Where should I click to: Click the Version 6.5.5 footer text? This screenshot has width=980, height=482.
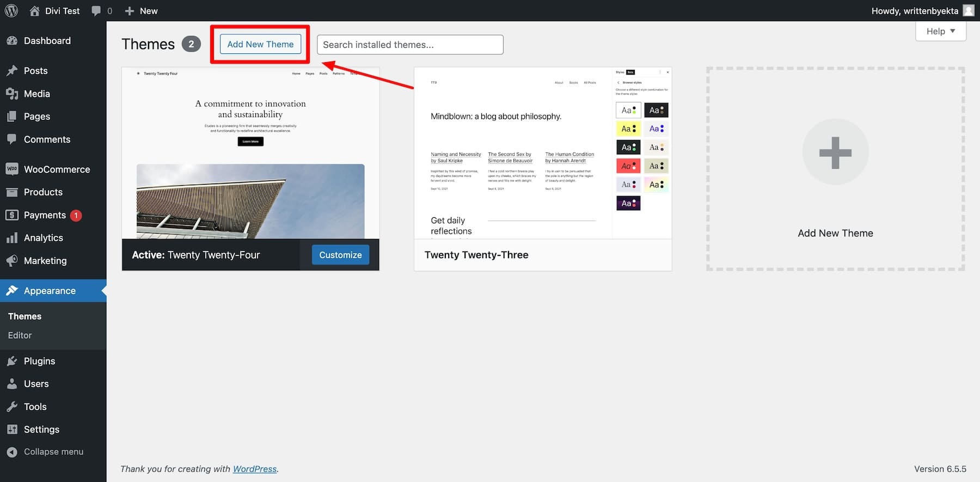click(x=940, y=469)
